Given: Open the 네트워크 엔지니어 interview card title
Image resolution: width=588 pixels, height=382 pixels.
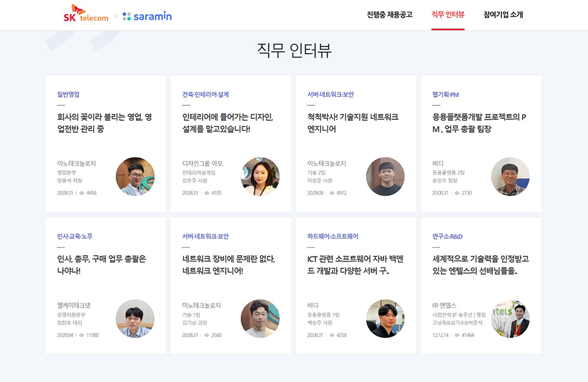Looking at the screenshot, I should [x=230, y=264].
